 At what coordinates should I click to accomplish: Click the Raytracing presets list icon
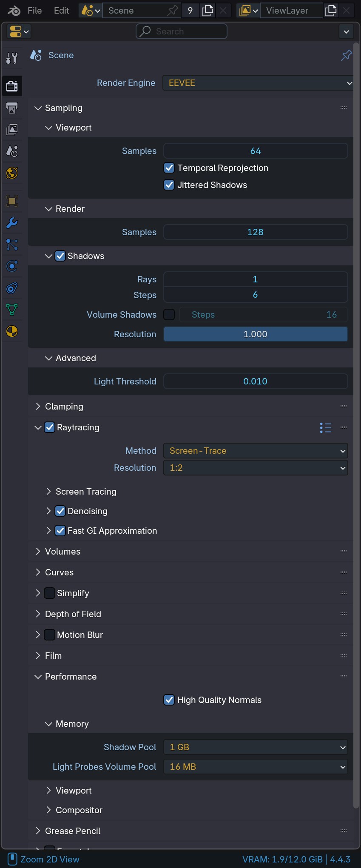(x=325, y=427)
